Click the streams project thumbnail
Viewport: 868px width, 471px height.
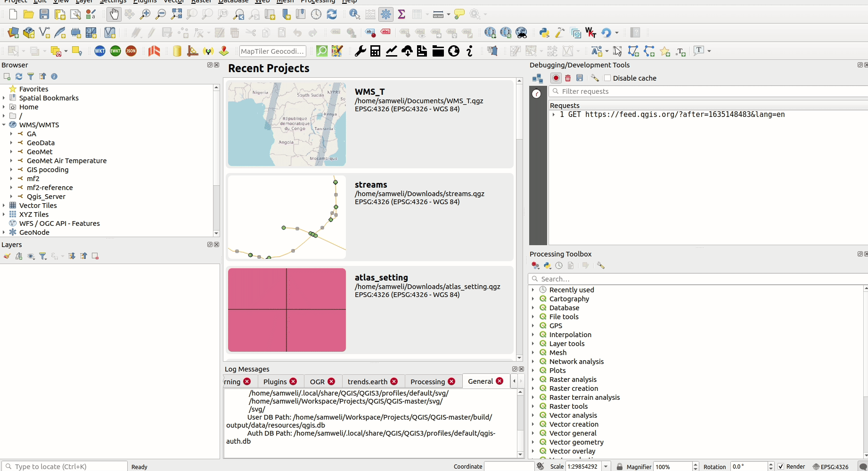click(287, 217)
